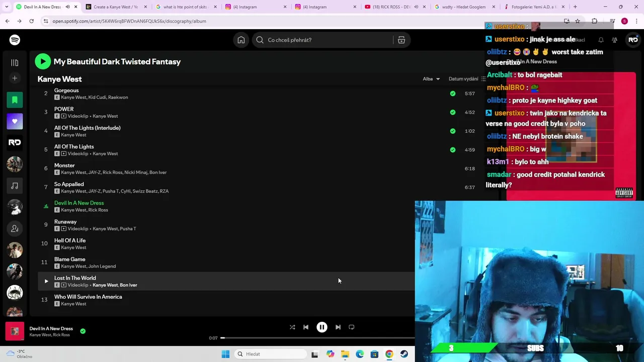Open the green bookmark Episodes playlist
Image resolution: width=644 pixels, height=362 pixels.
click(x=15, y=100)
